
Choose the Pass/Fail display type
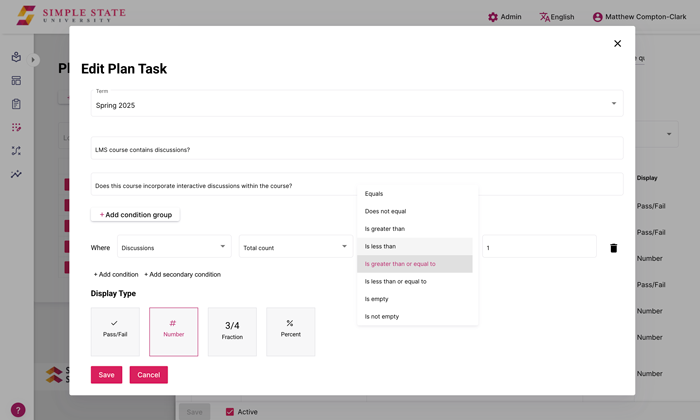pyautogui.click(x=115, y=332)
